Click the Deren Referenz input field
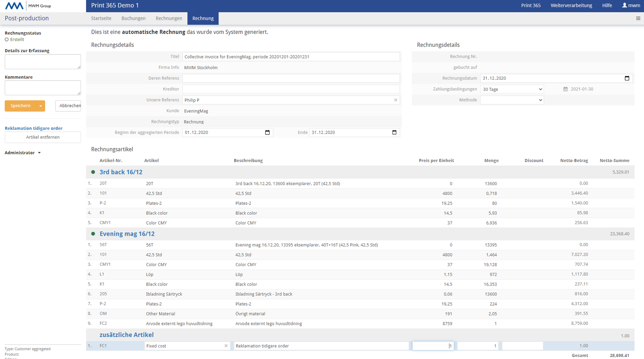Viewport: 644px width, 359px height. [291, 78]
